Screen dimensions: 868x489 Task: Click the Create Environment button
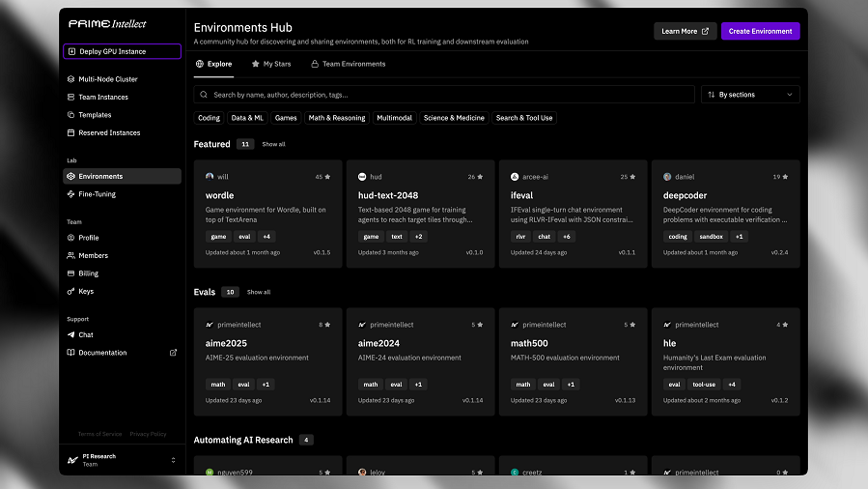[x=760, y=31]
